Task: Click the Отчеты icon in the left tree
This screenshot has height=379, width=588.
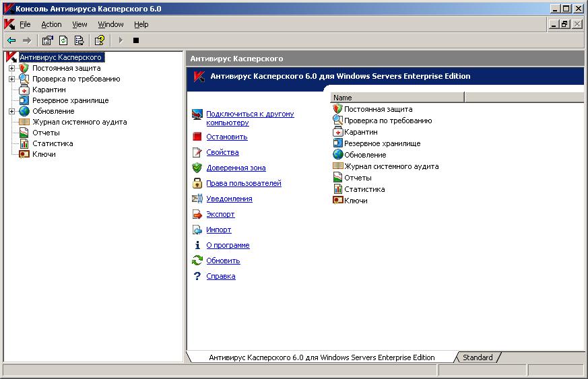Action: pos(24,133)
